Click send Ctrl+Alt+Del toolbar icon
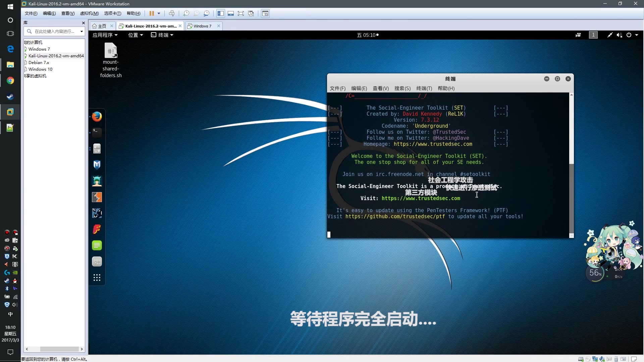The image size is (644, 362). pos(172,13)
